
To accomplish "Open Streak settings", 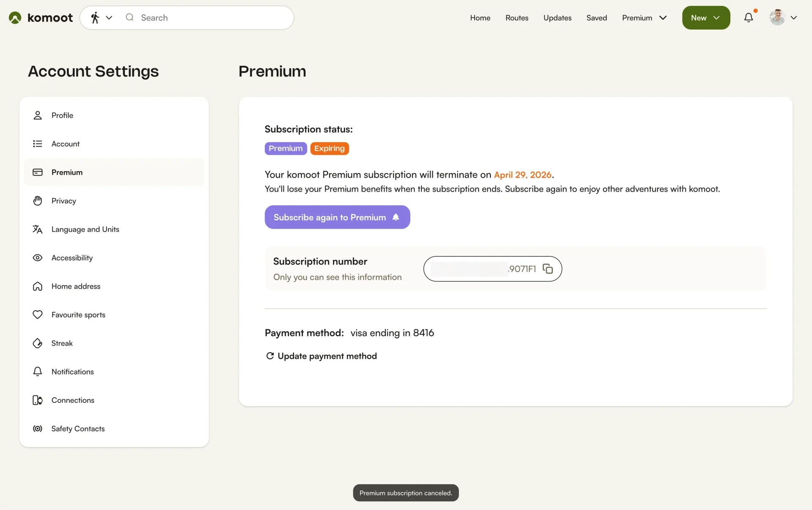I will coord(114,343).
